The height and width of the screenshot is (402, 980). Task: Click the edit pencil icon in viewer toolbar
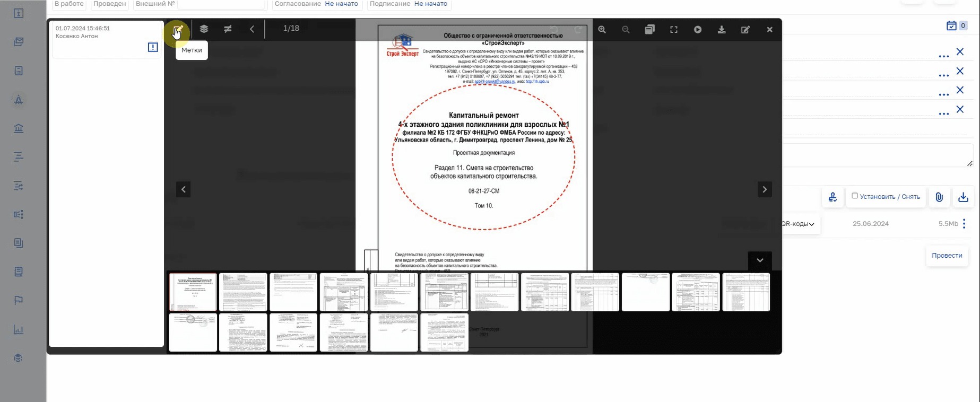[x=745, y=30]
